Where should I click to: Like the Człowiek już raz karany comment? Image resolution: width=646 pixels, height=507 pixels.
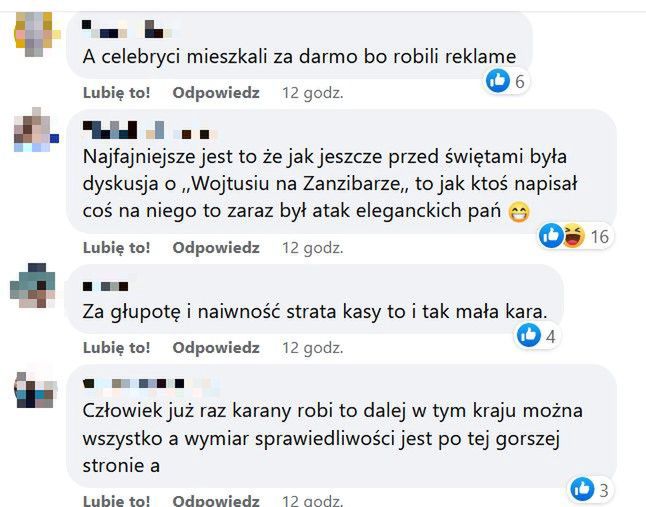point(116,500)
